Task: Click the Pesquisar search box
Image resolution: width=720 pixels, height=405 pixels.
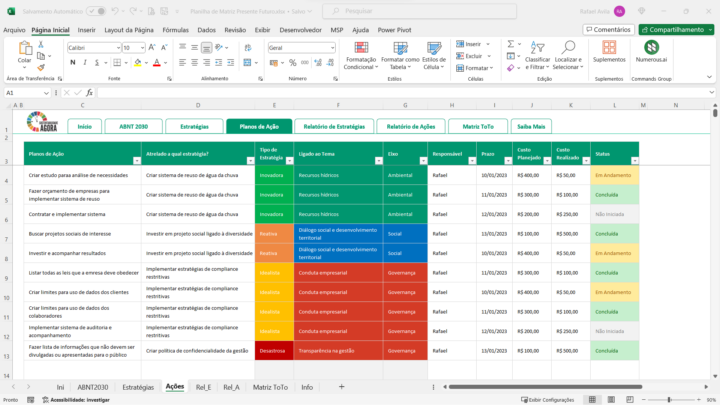Action: (x=420, y=11)
